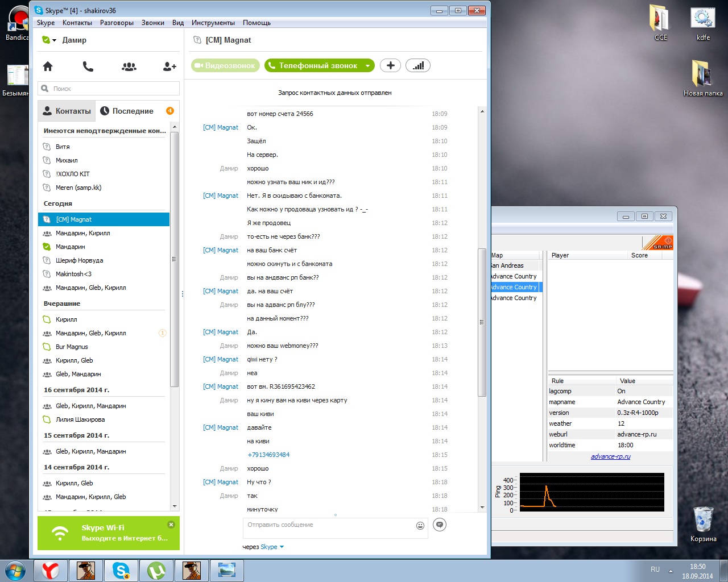Open the 'через Skype' send-method dropdown
Viewport: 728px width, 582px height.
click(272, 547)
